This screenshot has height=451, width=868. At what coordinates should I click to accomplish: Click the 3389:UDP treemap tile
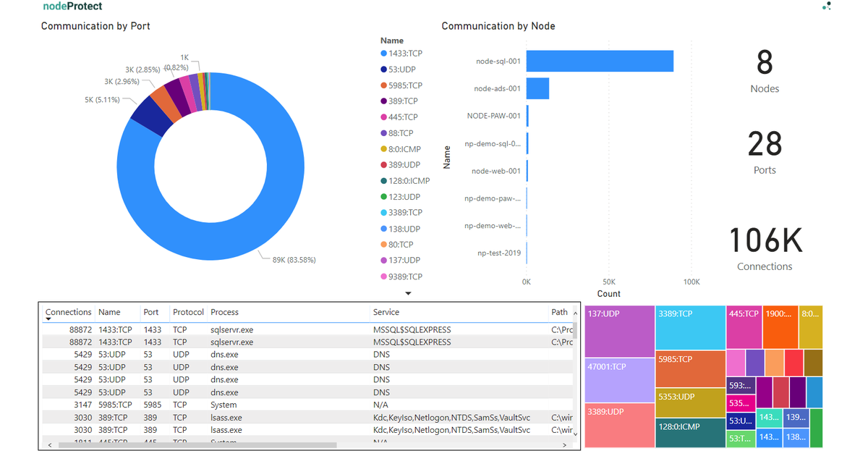point(619,426)
